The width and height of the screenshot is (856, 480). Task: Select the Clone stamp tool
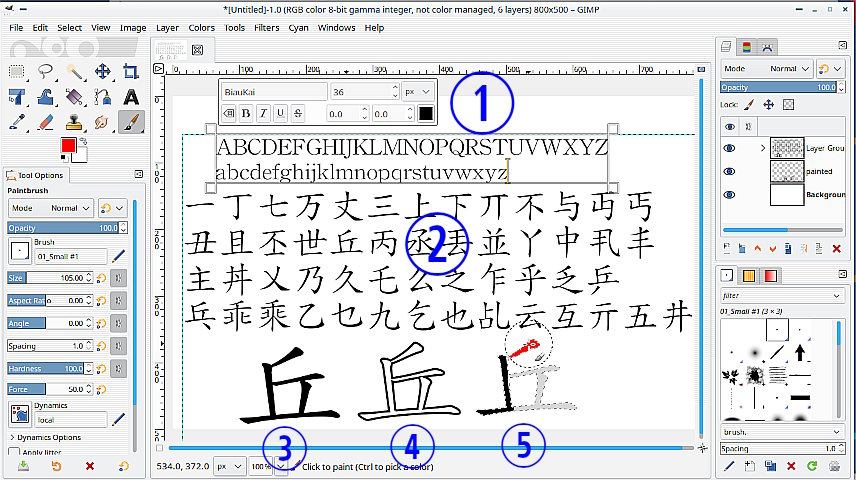coord(74,122)
